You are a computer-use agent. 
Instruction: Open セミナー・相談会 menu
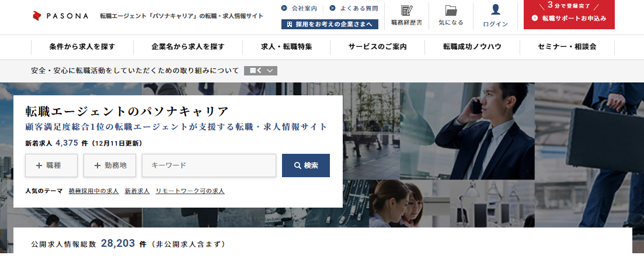567,47
